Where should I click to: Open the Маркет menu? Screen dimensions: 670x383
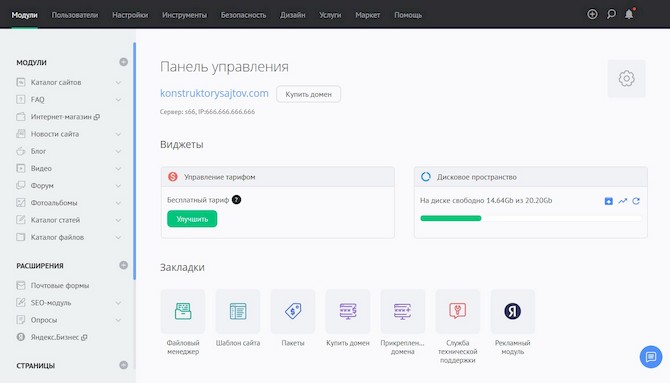(x=367, y=15)
